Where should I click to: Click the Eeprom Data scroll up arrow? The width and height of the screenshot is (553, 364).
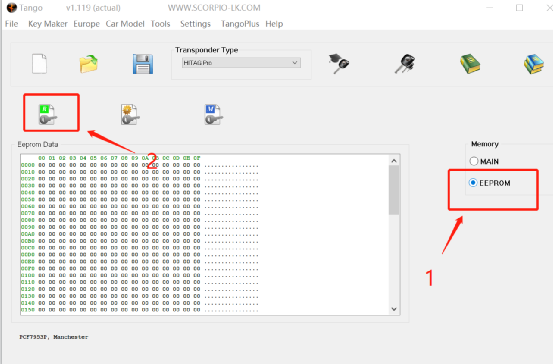pos(394,160)
